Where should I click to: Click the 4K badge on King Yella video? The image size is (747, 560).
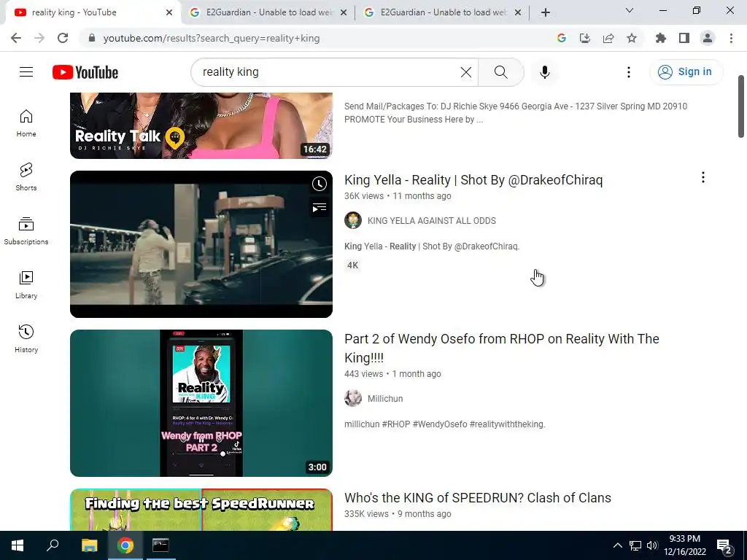pos(352,265)
